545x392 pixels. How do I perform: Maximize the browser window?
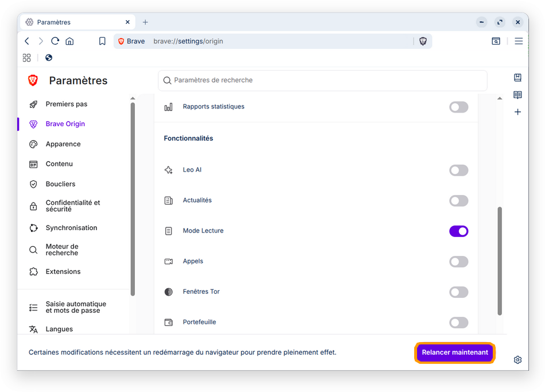pos(500,22)
